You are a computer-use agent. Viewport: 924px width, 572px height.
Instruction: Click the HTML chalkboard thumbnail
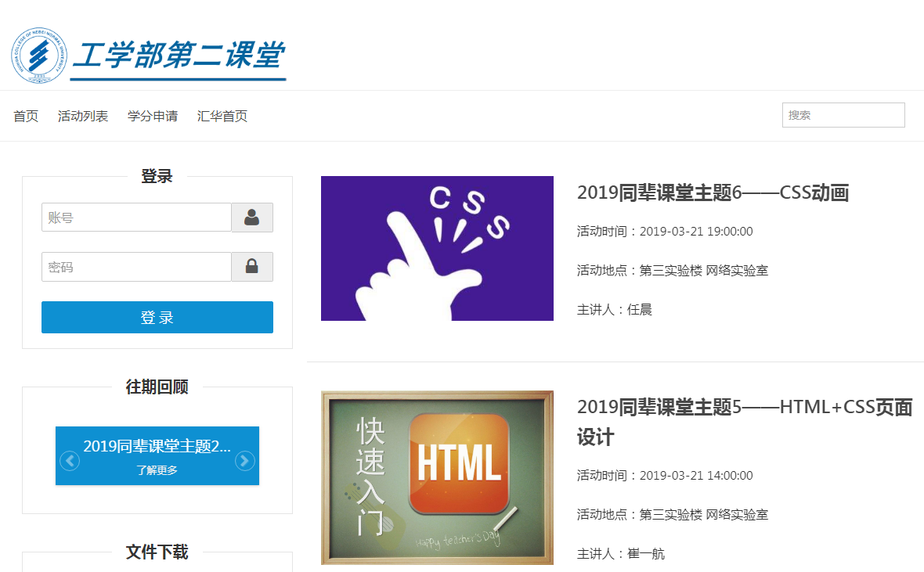point(437,477)
